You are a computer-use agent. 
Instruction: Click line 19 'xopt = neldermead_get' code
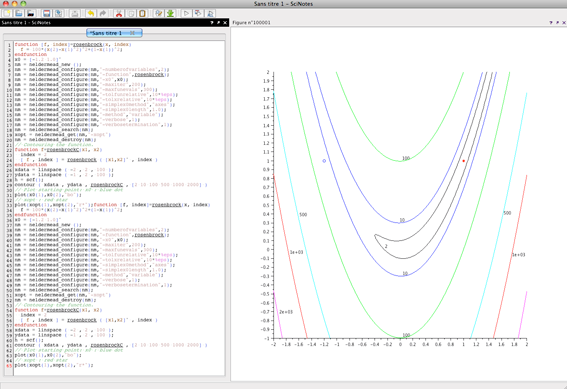(63, 134)
